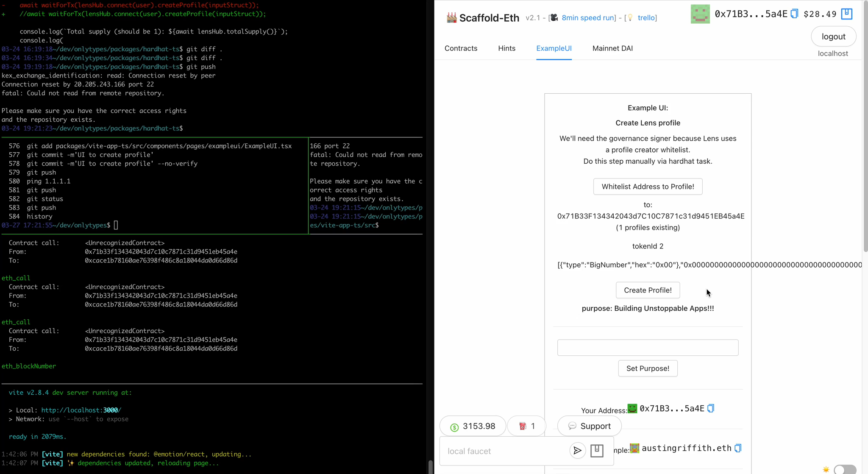Click the green blockie avatar in header

(x=700, y=14)
